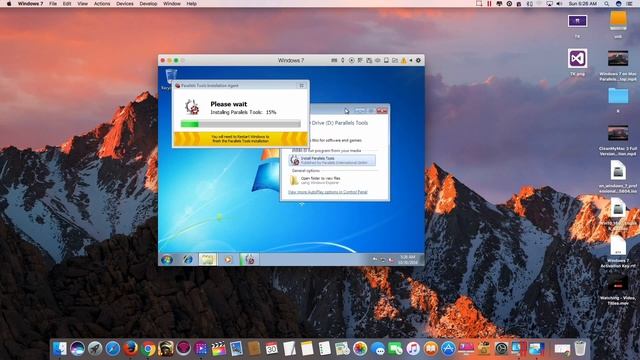Open the File menu
Image resolution: width=640 pixels, height=360 pixels.
pos(53,4)
